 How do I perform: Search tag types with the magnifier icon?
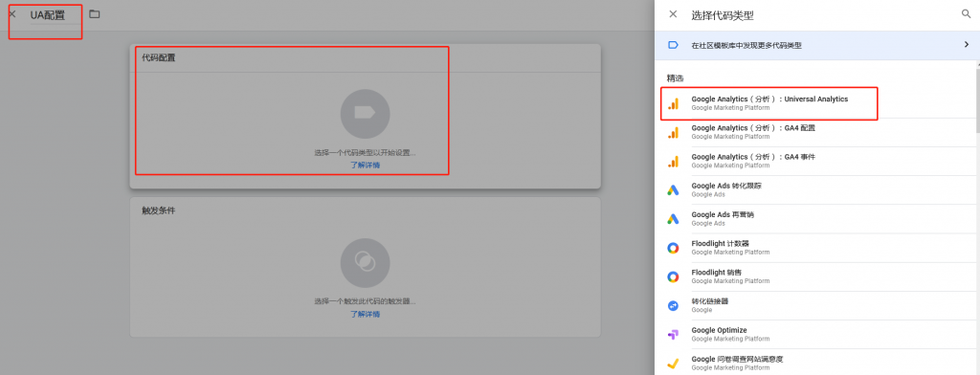pos(966,13)
